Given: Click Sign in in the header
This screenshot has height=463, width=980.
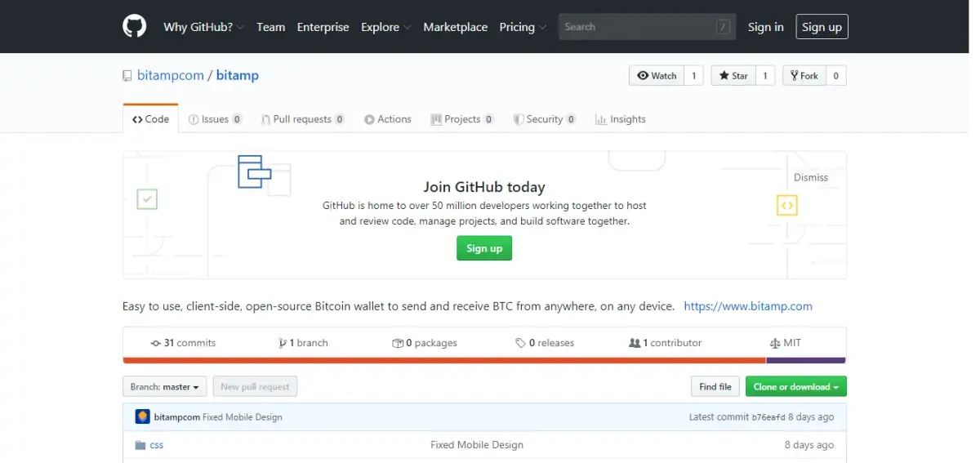Looking at the screenshot, I should point(765,27).
